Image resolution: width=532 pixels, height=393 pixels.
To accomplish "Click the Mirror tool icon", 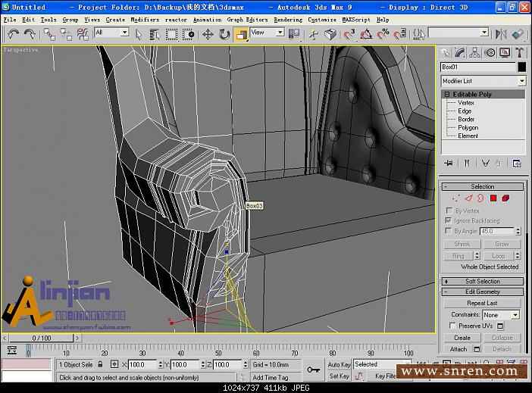I will click(x=500, y=34).
